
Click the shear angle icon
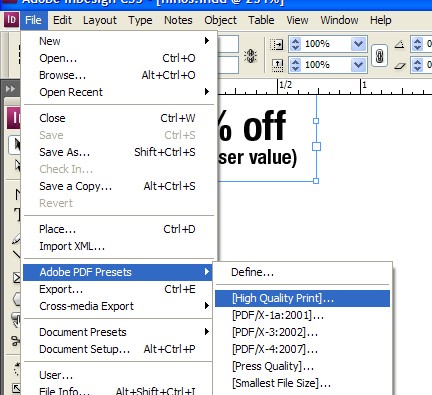pyautogui.click(x=399, y=66)
